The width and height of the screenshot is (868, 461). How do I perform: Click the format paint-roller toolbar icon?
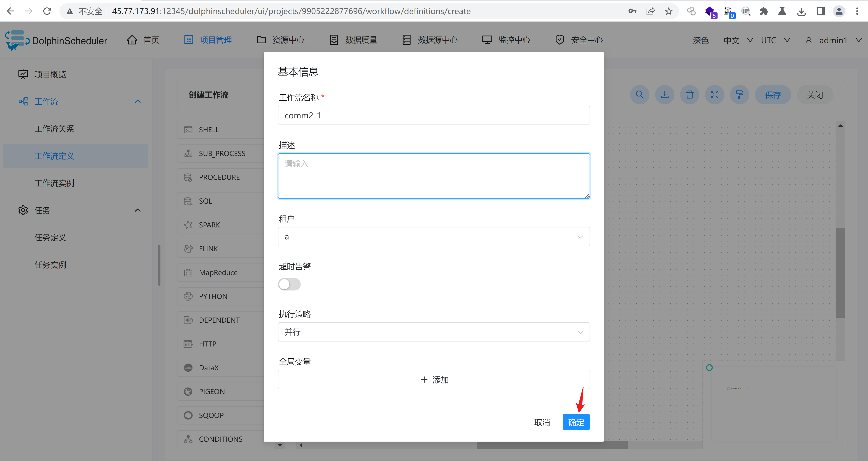coord(739,95)
